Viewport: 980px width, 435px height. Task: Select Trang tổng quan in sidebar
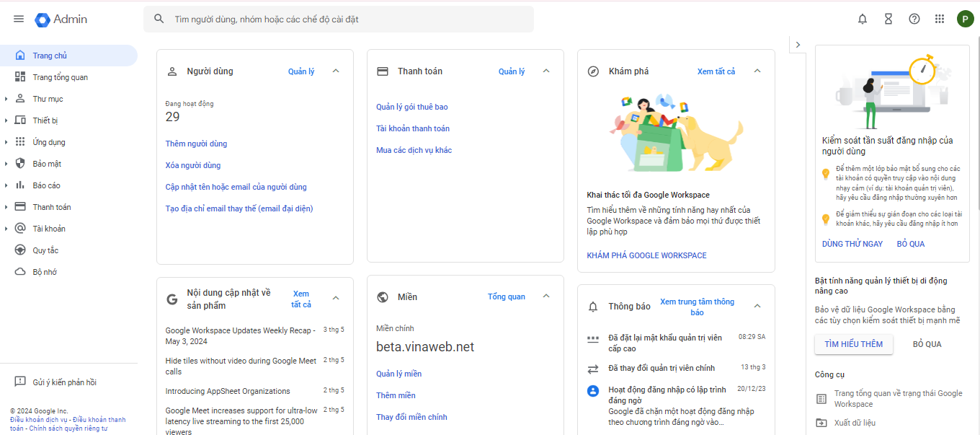coord(60,77)
